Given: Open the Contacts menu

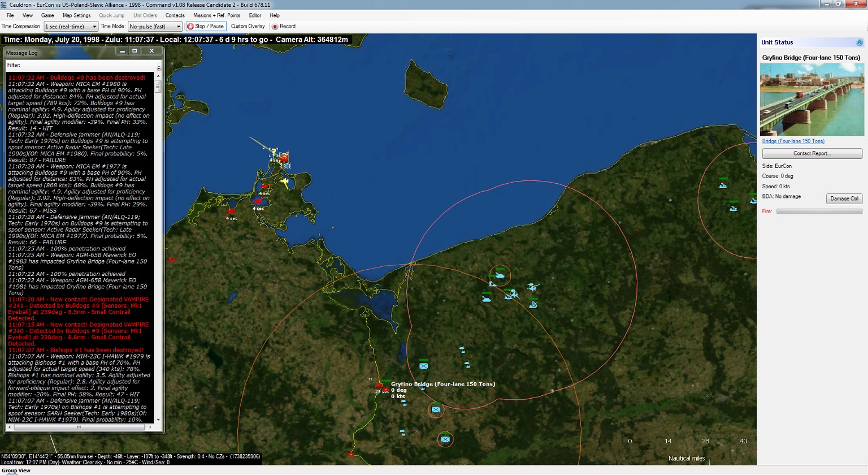Looking at the screenshot, I should 175,15.
